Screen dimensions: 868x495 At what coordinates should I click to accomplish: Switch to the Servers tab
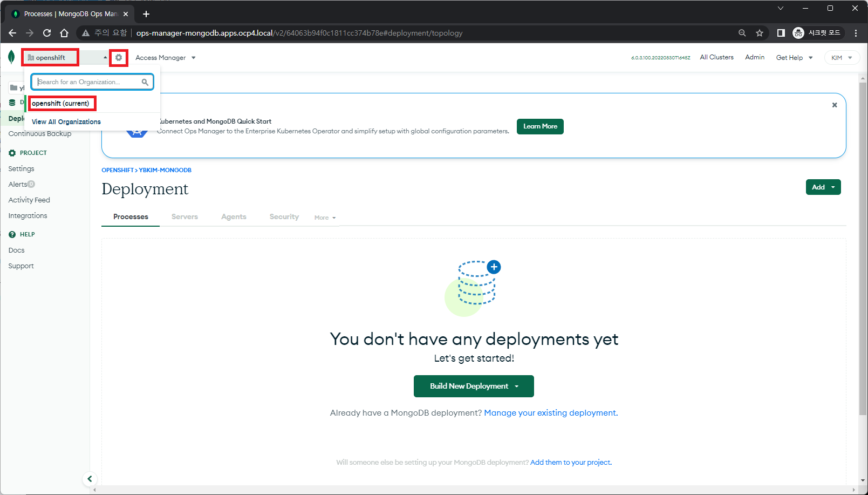coord(184,216)
